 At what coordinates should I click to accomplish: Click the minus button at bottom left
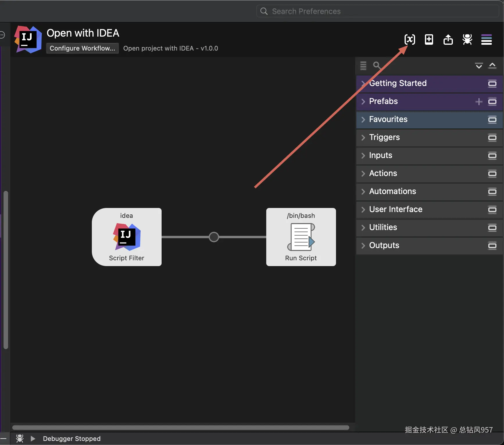[3, 438]
